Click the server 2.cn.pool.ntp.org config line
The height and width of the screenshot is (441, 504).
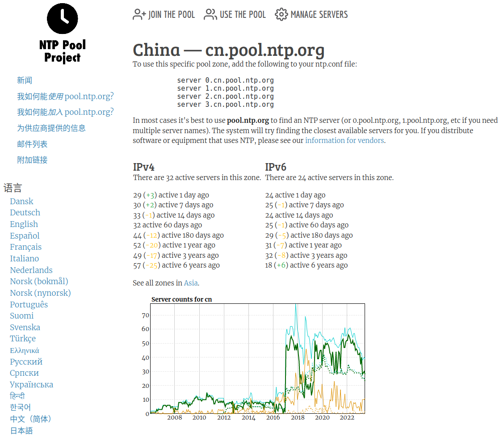pyautogui.click(x=225, y=97)
